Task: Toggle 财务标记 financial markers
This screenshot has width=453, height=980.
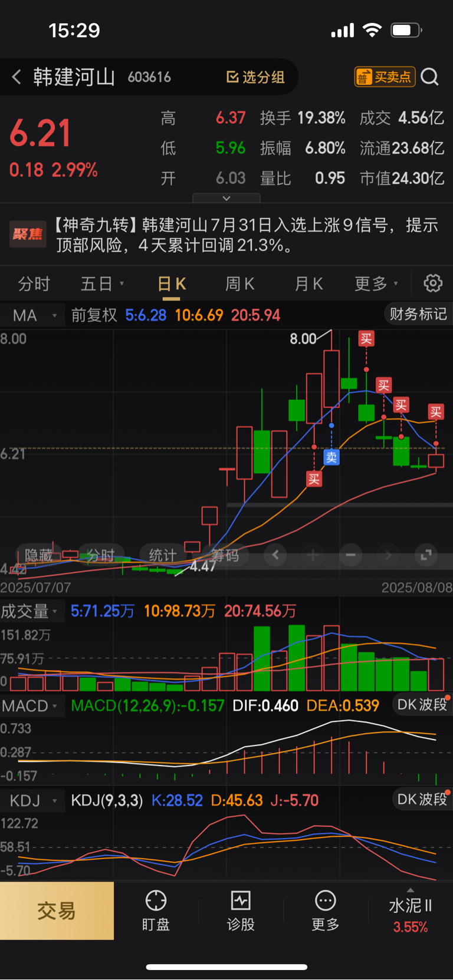Action: 418,314
